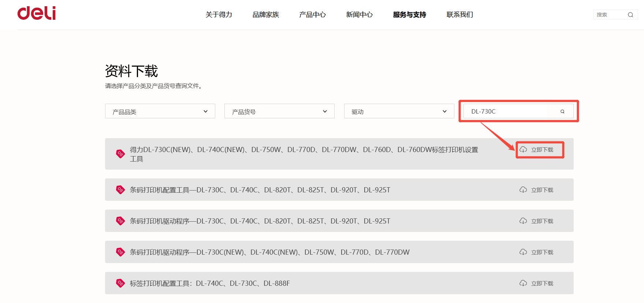Click the top search magnifier icon
This screenshot has width=644, height=303.
coord(630,15)
